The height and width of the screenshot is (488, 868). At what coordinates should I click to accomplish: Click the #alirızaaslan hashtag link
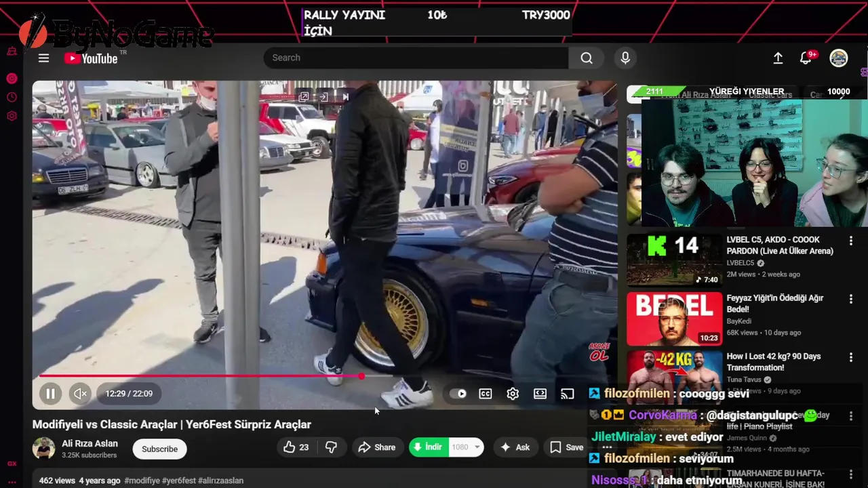pos(220,481)
